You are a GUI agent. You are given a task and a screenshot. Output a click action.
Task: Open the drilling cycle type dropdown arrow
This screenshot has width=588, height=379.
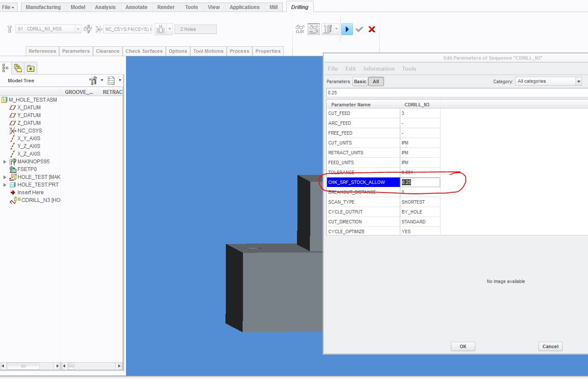click(x=170, y=29)
